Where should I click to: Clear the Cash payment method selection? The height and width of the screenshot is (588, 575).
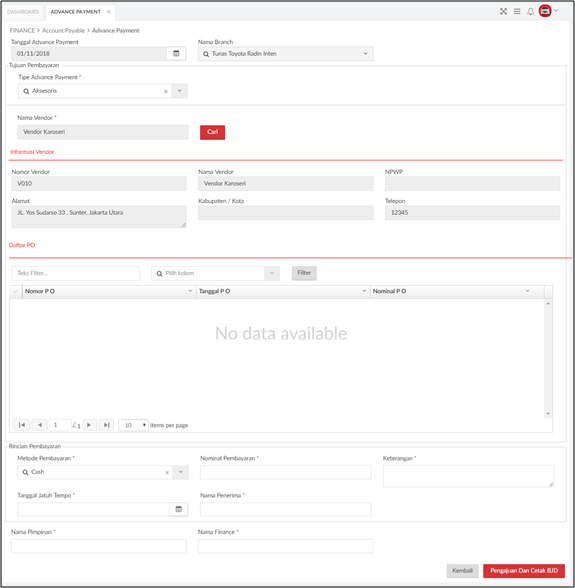pyautogui.click(x=167, y=472)
